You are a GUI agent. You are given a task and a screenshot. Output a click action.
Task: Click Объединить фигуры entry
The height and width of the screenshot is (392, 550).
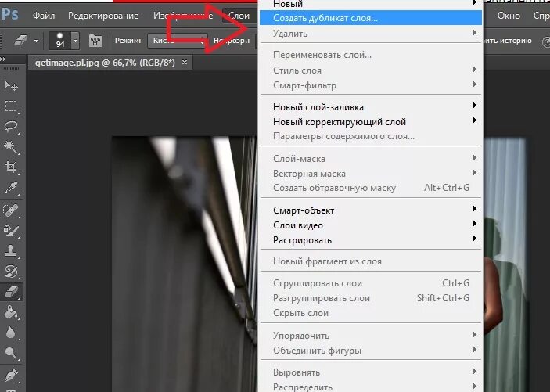click(371, 351)
